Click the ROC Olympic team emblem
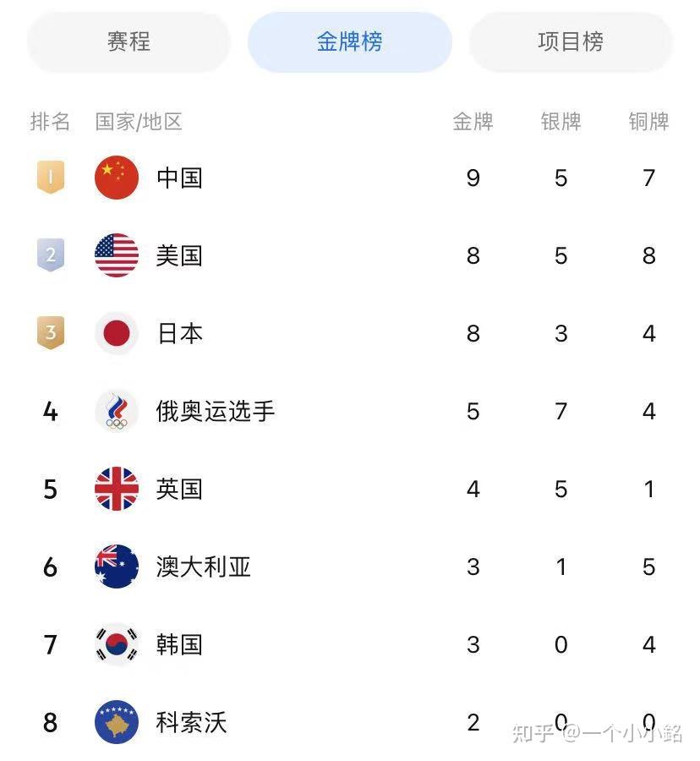700x761 pixels. point(117,411)
